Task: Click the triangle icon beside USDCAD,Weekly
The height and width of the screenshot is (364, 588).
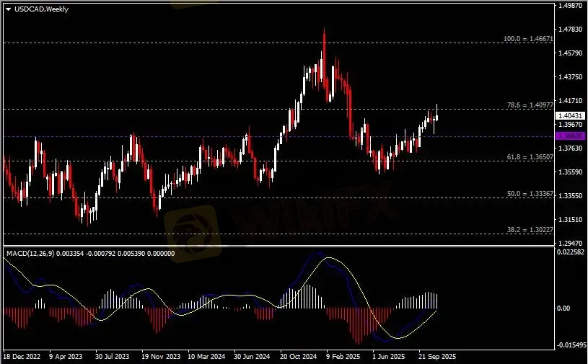Action: [8, 9]
